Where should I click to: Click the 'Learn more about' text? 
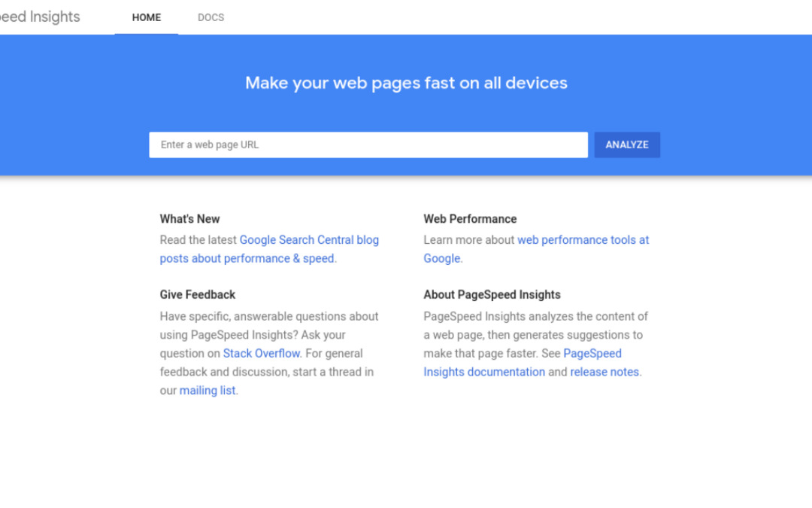[469, 240]
